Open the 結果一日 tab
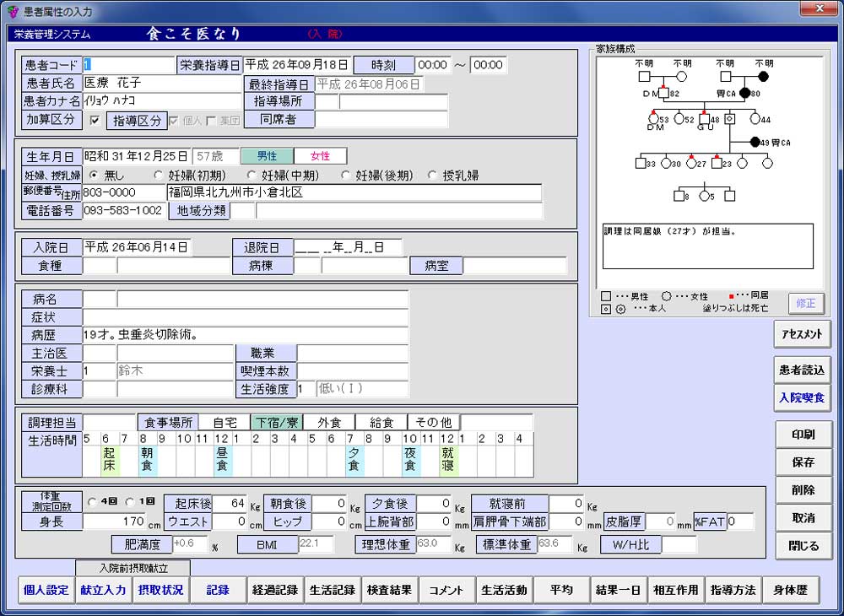The height and width of the screenshot is (616, 844). (x=619, y=590)
